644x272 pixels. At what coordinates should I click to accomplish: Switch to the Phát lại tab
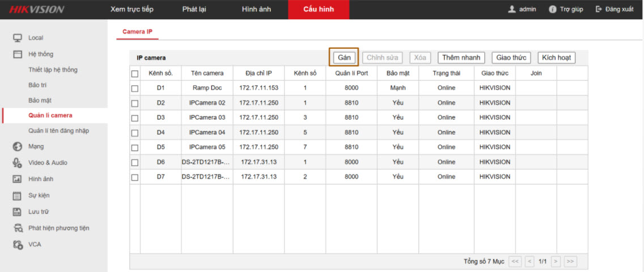(194, 10)
